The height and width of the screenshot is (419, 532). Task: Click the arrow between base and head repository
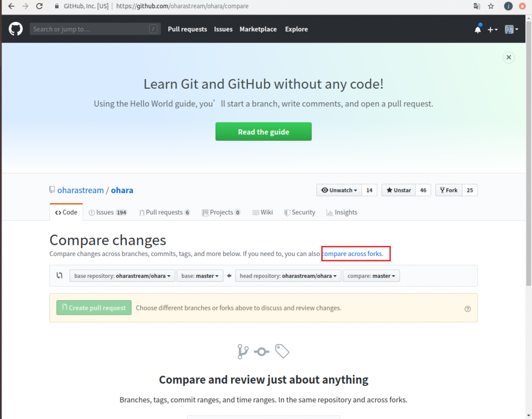click(x=229, y=276)
